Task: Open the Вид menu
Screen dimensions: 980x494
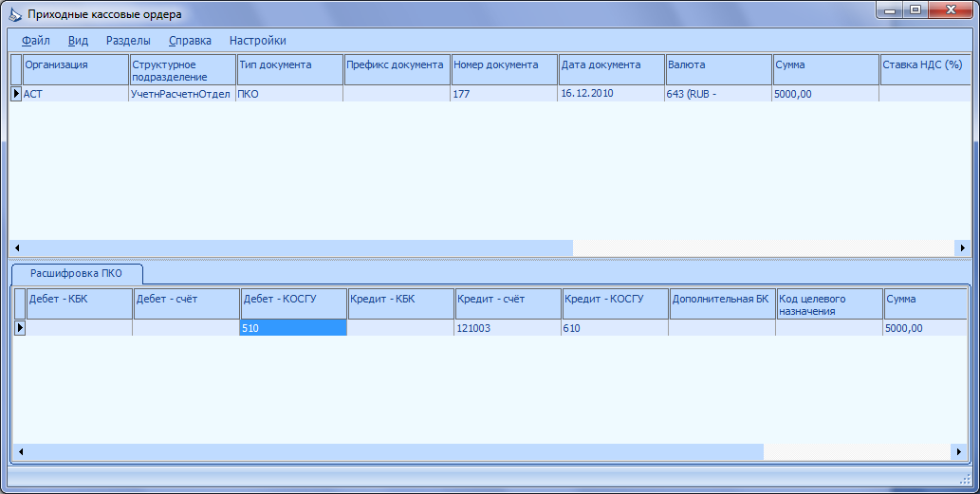Action: coord(78,41)
